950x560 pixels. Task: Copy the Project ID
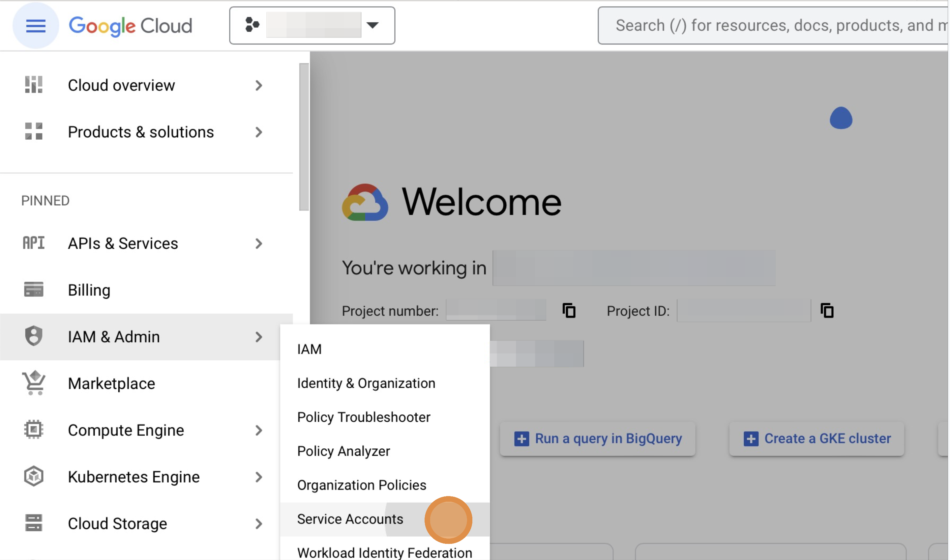(x=827, y=311)
